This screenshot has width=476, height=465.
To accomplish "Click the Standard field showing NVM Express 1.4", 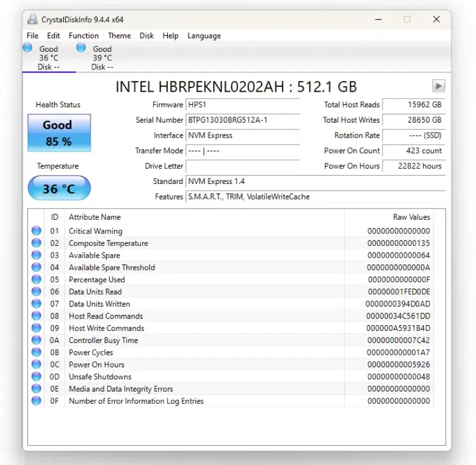I will (315, 182).
